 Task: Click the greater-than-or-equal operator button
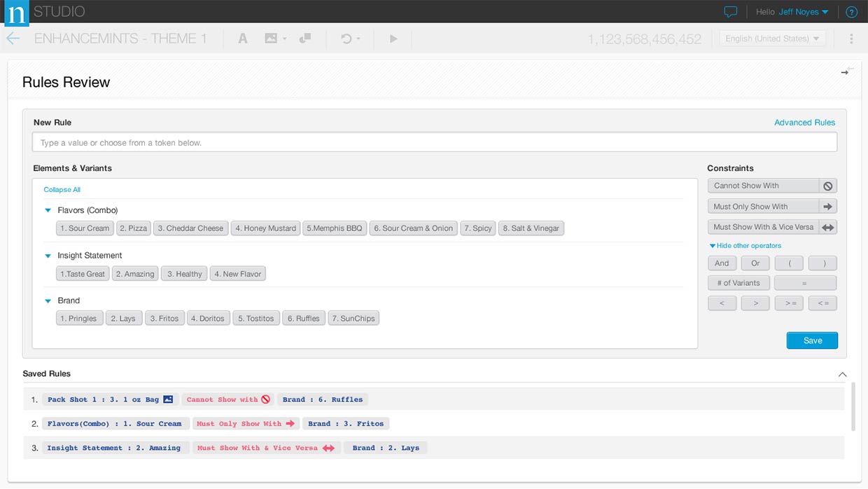tap(789, 303)
